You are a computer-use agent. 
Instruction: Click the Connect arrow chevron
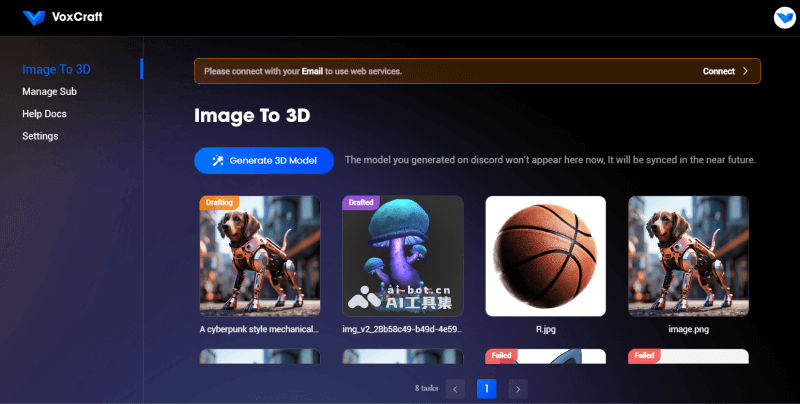click(745, 71)
